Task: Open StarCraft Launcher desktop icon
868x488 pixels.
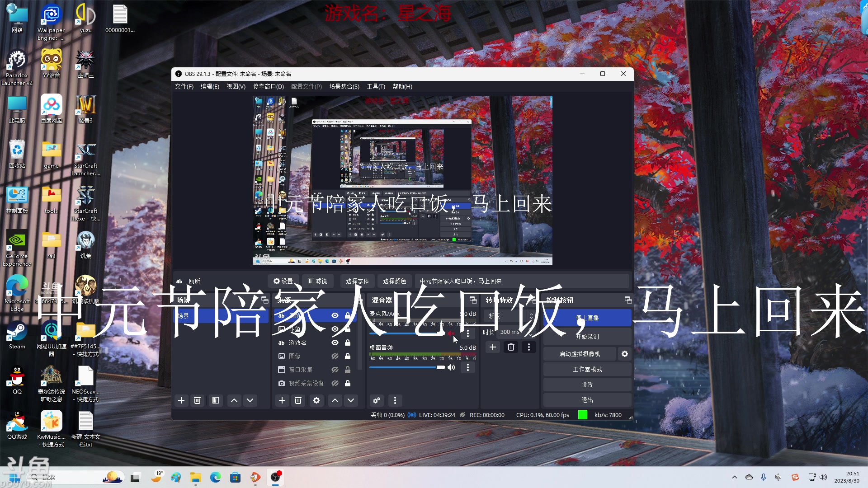Action: click(85, 158)
